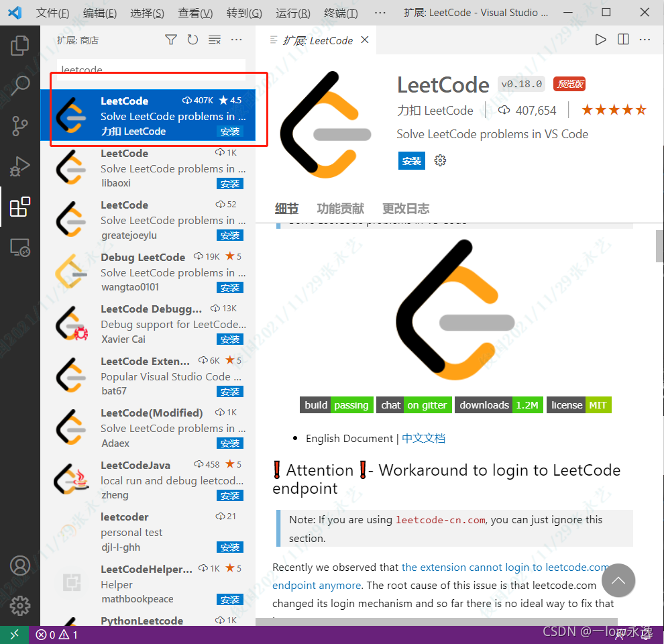Screen dimensions: 664x644
Task: Open the 终端(T) menu
Action: click(x=341, y=13)
